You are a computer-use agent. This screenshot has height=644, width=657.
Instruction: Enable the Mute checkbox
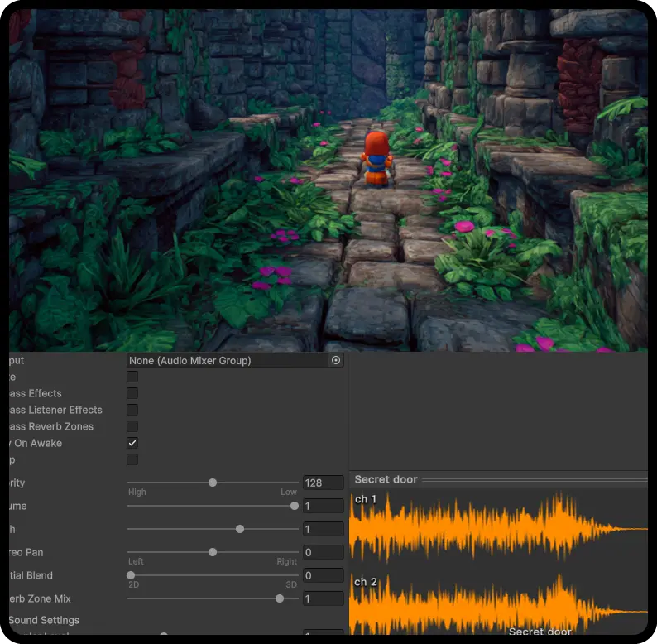coord(132,377)
